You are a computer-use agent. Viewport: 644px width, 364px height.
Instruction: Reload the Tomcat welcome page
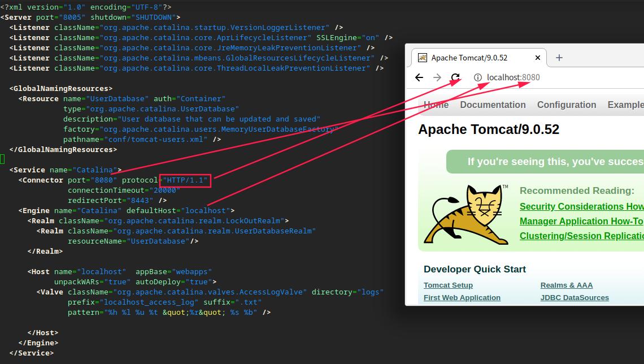pyautogui.click(x=454, y=77)
